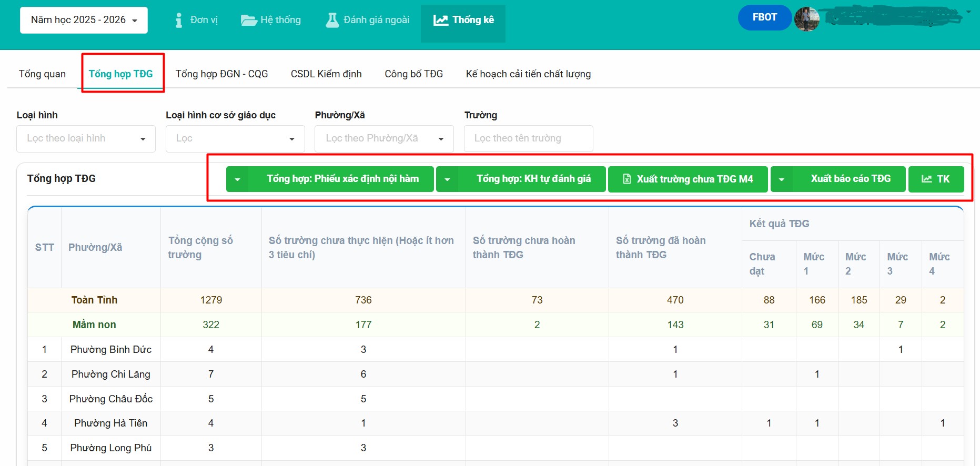Expand the Lọc theo loại hình dropdown
This screenshot has width=980, height=466.
(86, 139)
